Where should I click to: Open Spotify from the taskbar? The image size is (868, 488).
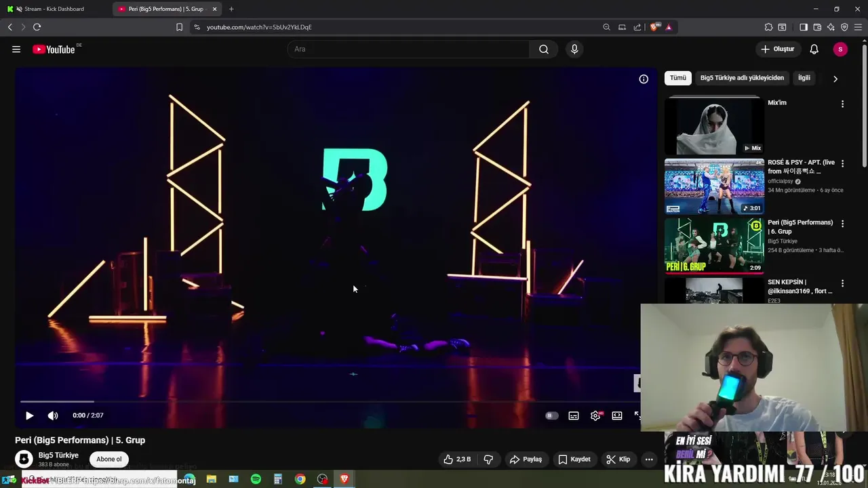256,479
